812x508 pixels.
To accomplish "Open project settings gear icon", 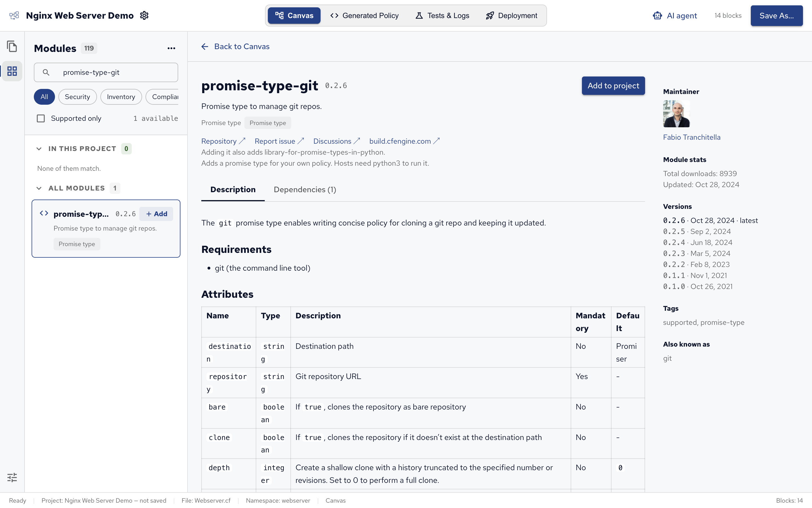I will point(144,16).
